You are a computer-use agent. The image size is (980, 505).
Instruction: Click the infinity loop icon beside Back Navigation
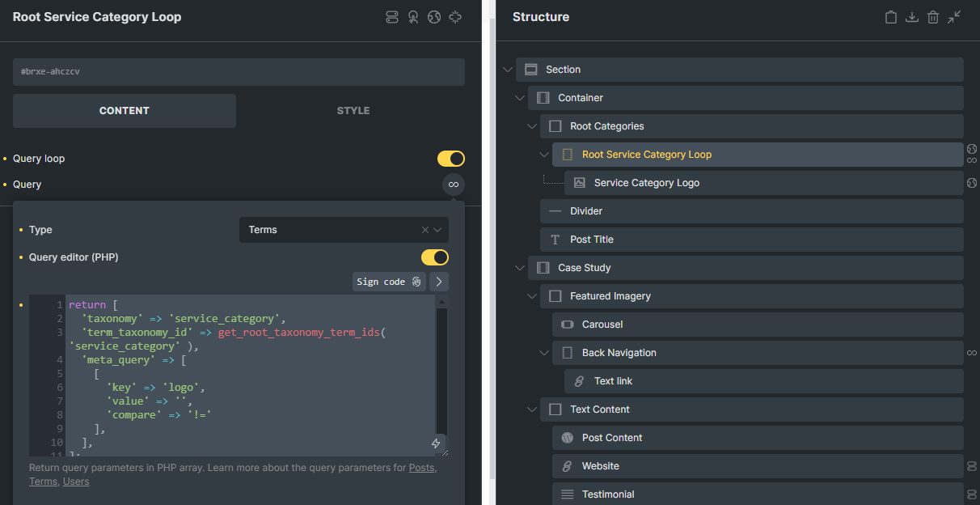pos(972,353)
